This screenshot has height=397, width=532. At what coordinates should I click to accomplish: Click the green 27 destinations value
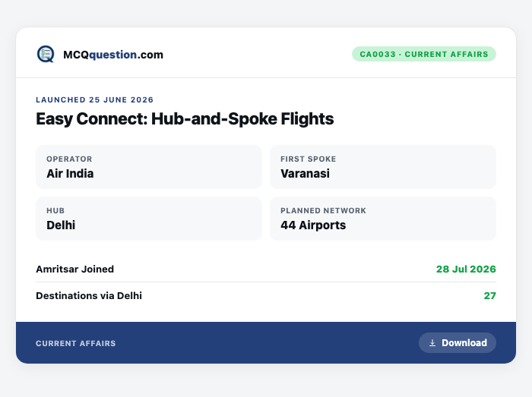pos(490,296)
